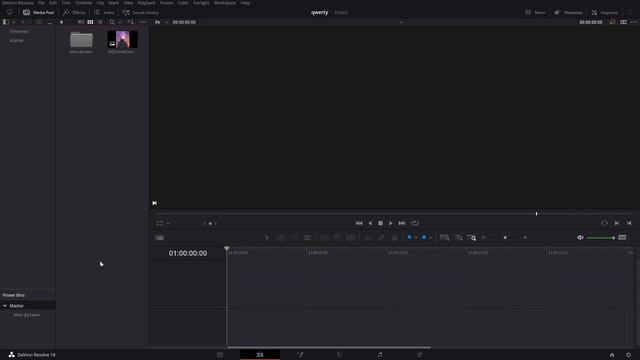Click the Custom Zoom icon

point(471,238)
